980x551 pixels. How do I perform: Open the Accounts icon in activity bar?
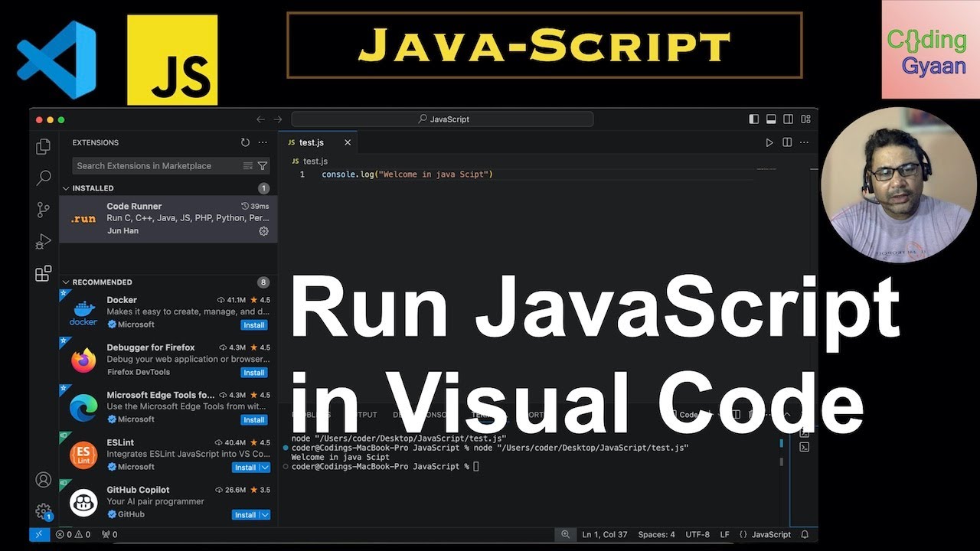tap(44, 480)
